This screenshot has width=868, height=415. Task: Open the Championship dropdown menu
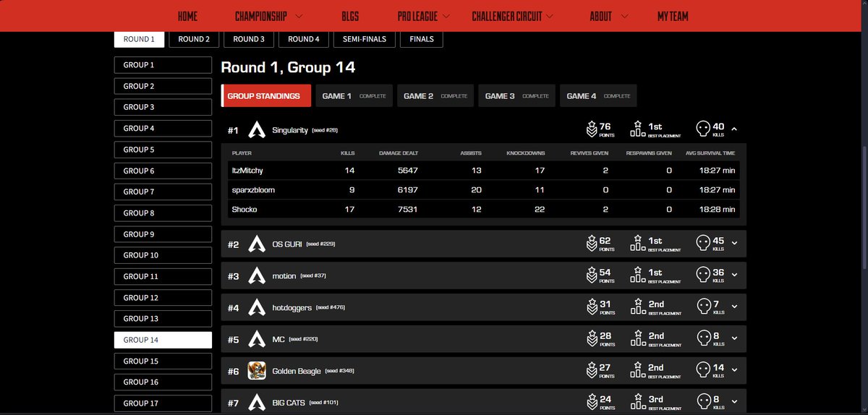268,16
